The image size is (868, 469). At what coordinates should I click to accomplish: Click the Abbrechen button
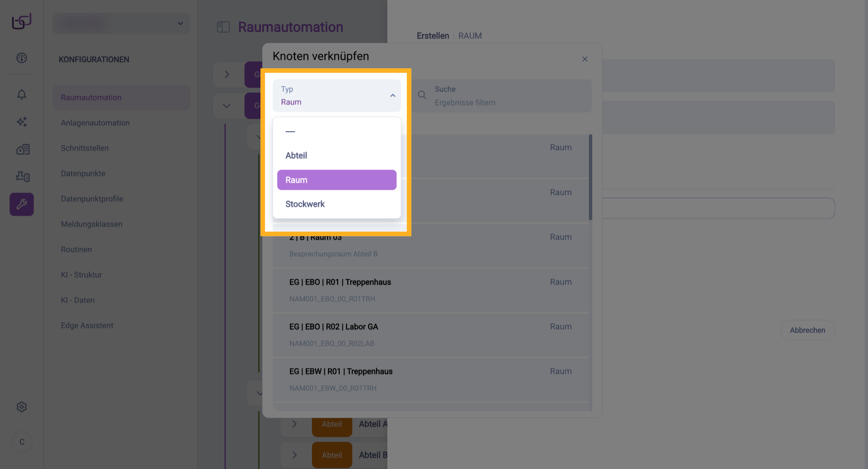(x=807, y=330)
